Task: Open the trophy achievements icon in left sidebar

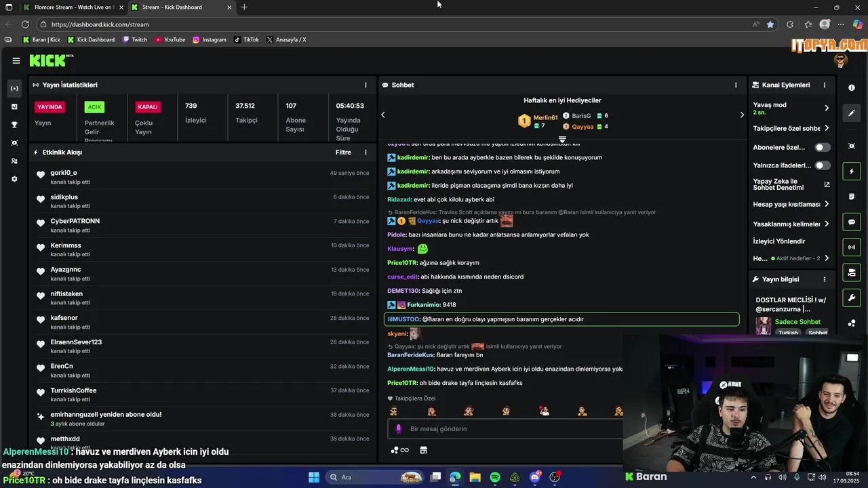Action: click(14, 125)
